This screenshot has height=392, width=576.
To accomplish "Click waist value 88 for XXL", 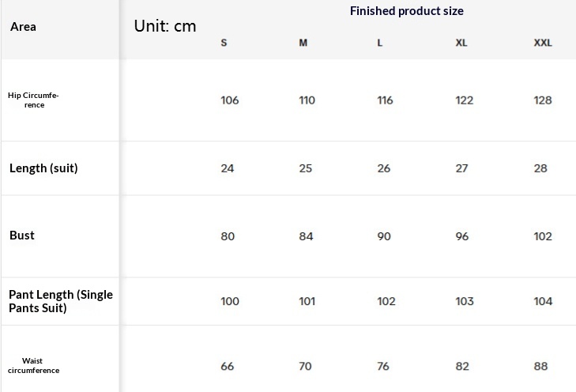I will pos(541,366).
